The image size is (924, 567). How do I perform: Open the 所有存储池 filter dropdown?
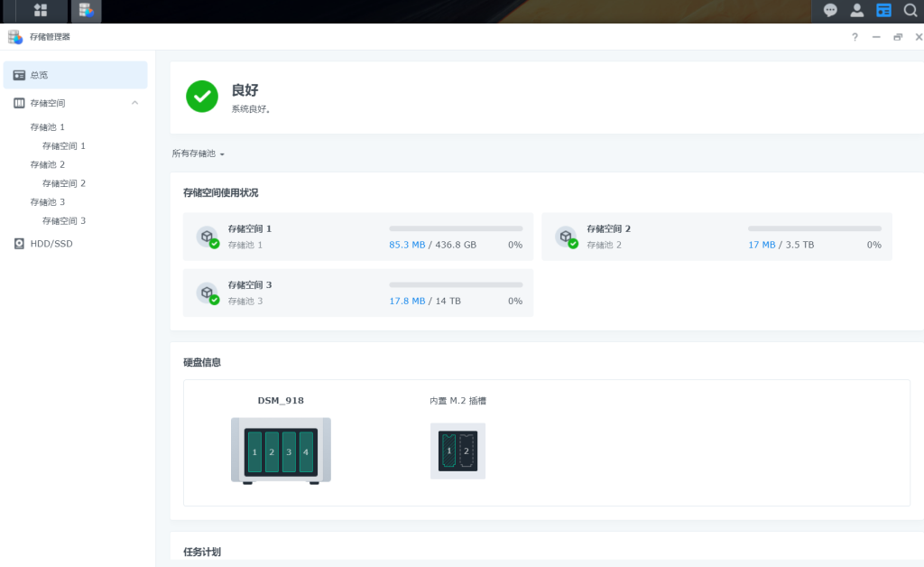[199, 153]
